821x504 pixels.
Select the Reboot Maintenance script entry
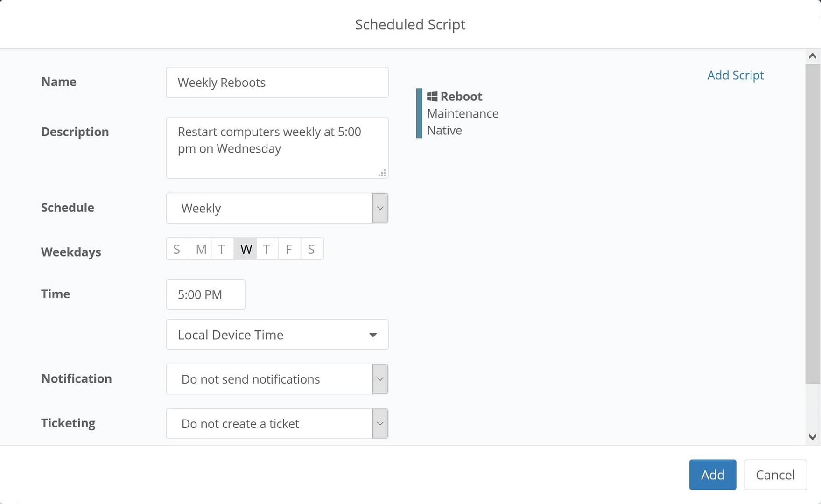[462, 113]
